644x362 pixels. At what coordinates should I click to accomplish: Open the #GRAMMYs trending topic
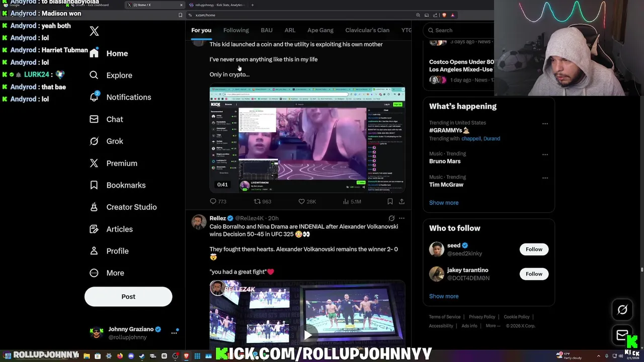(x=449, y=130)
